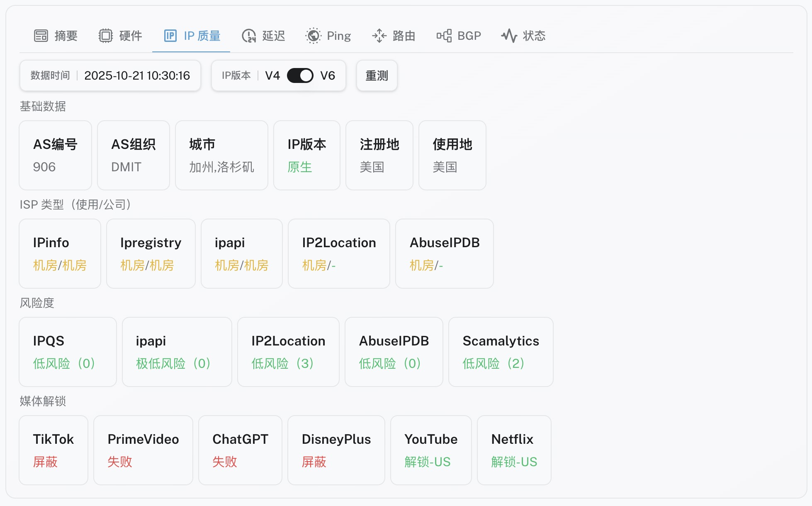
Task: Click the IP quality tab icon
Action: pos(170,36)
